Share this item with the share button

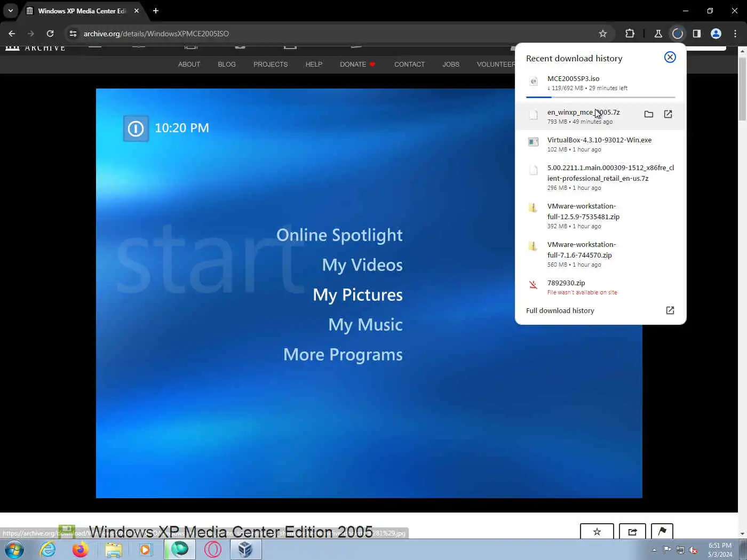click(632, 531)
